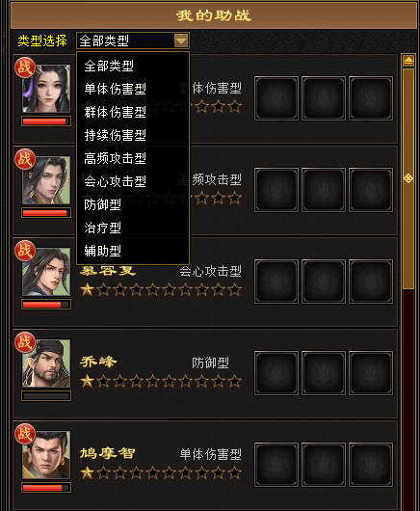This screenshot has width=420, height=511.
Task: Select the middle empty skill slot for 慕容复
Action: pos(324,282)
